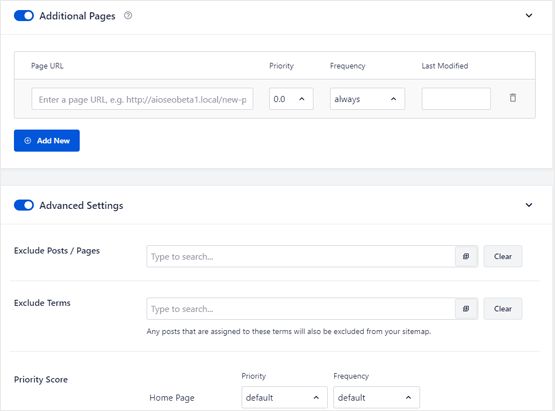Screen dimensions: 555x411
Task: Toggle the Additional Pages switch off
Action: [x=24, y=16]
